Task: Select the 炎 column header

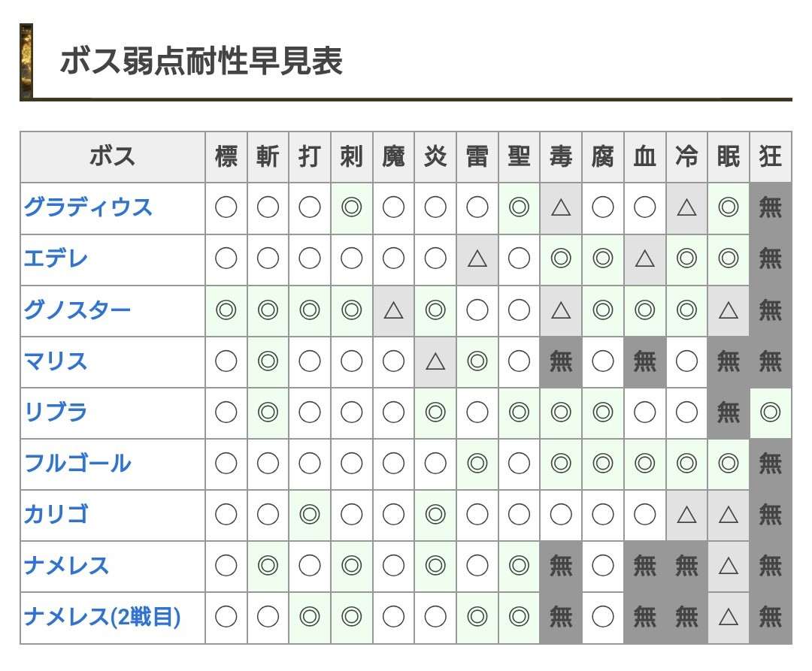Action: (x=435, y=156)
